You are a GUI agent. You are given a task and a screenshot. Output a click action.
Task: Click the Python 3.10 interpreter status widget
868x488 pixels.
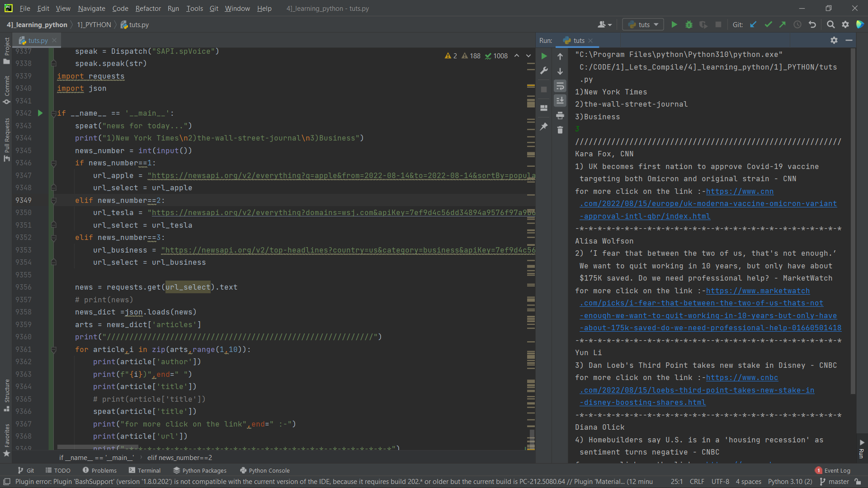click(x=790, y=482)
